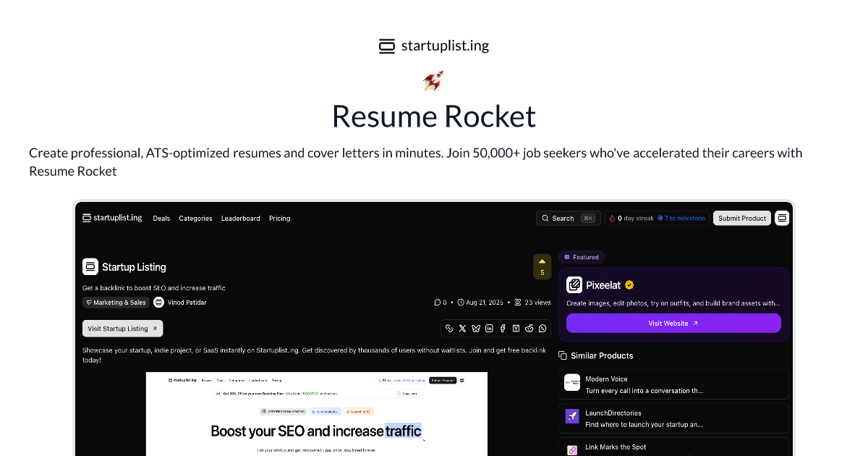
Task: Share the listing to LinkedIn
Action: [x=489, y=328]
